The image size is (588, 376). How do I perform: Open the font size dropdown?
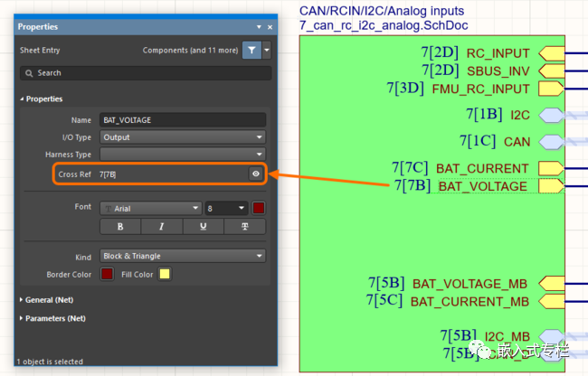point(226,208)
